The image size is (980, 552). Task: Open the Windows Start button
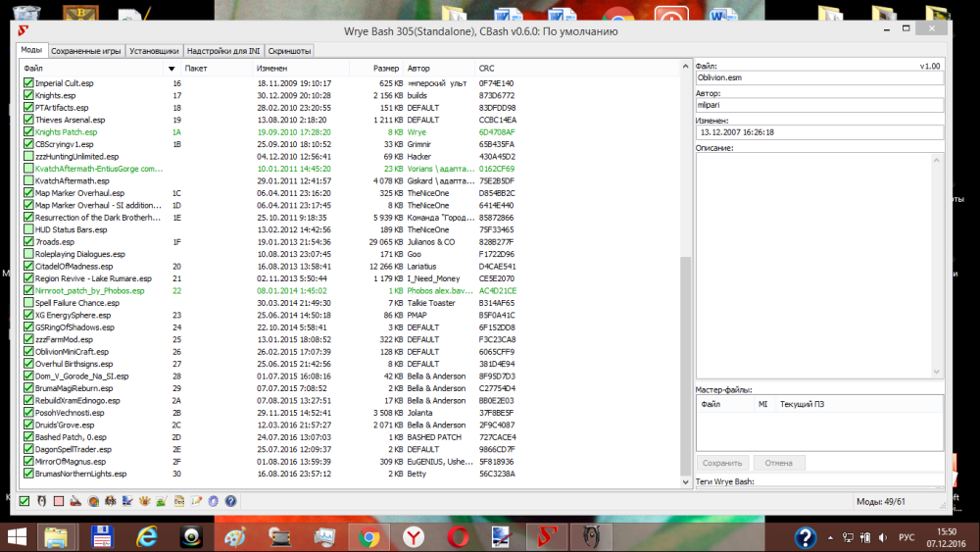pyautogui.click(x=17, y=537)
